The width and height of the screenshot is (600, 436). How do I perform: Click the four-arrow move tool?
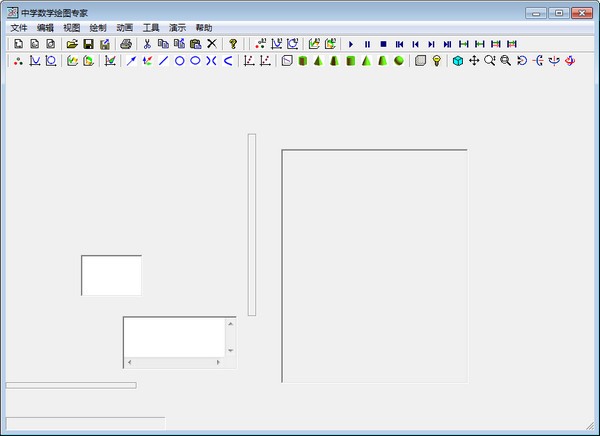(474, 61)
